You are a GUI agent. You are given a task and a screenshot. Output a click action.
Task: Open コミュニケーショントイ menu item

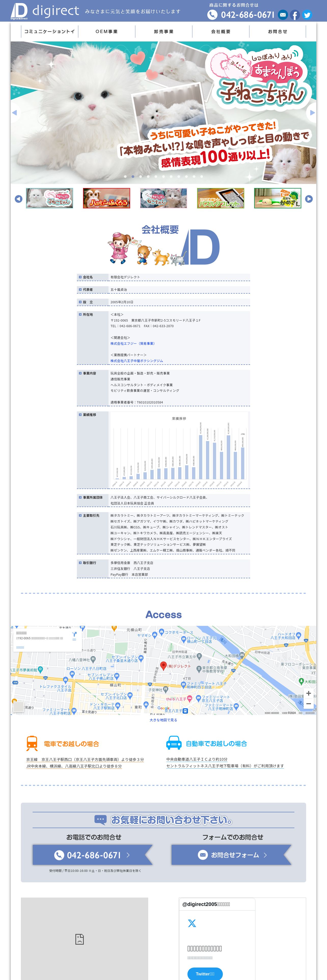[49, 32]
